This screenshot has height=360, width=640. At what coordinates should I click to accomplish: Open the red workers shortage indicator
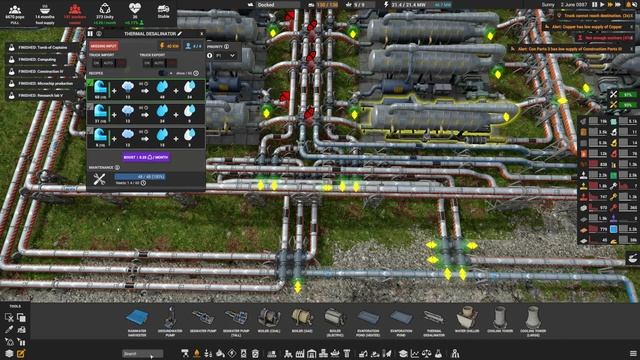[75, 9]
